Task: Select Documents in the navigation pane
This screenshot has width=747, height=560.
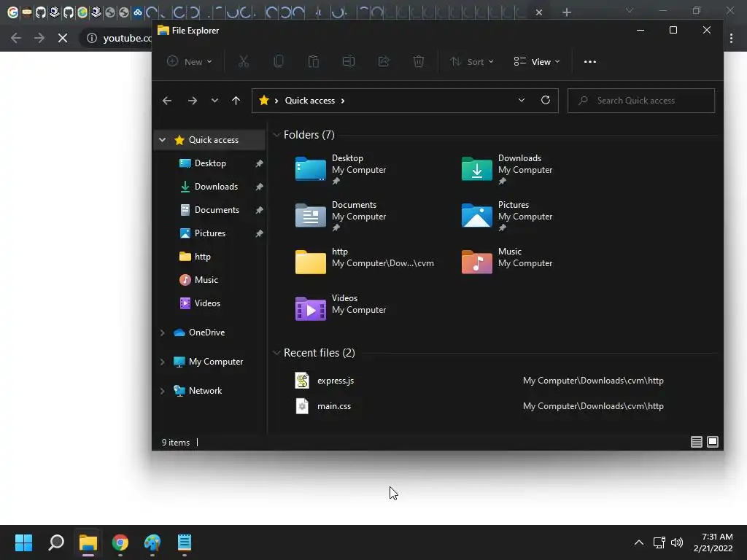Action: (217, 210)
